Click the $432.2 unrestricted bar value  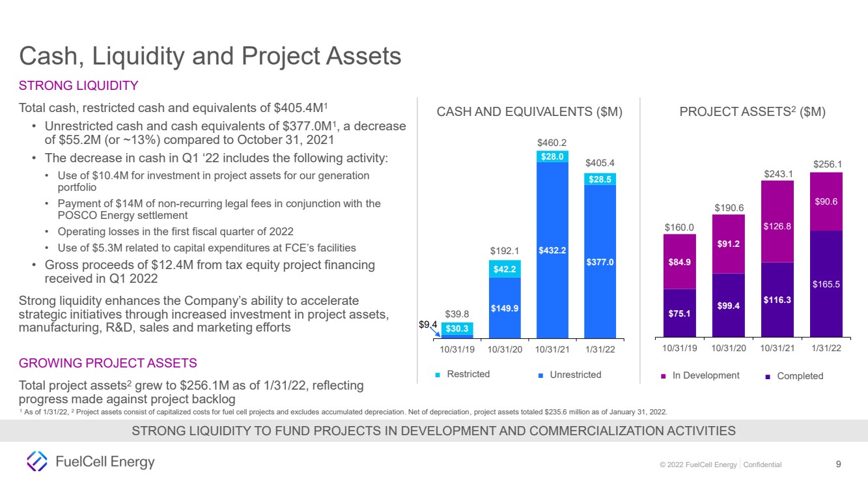(x=552, y=250)
